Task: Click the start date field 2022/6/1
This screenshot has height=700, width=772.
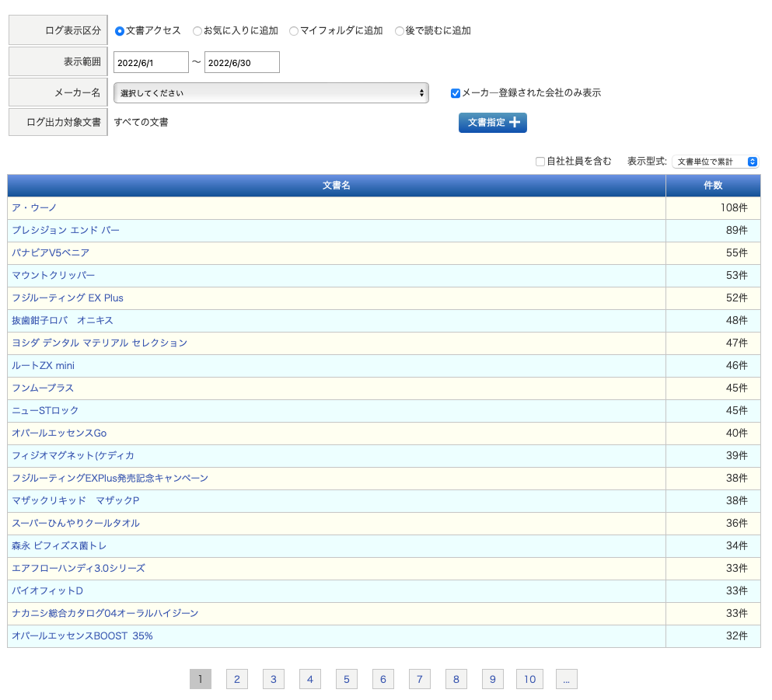Action: [151, 62]
